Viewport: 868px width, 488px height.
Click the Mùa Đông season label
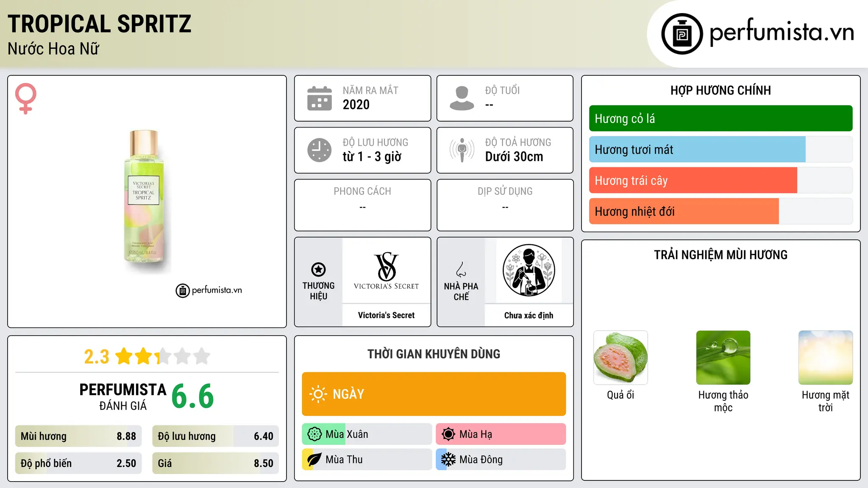click(481, 460)
